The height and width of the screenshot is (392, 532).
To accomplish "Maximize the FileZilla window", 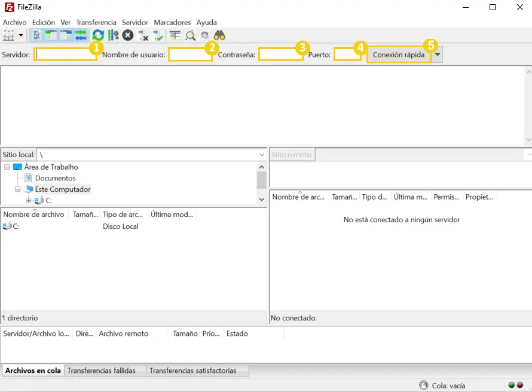I will 493,7.
